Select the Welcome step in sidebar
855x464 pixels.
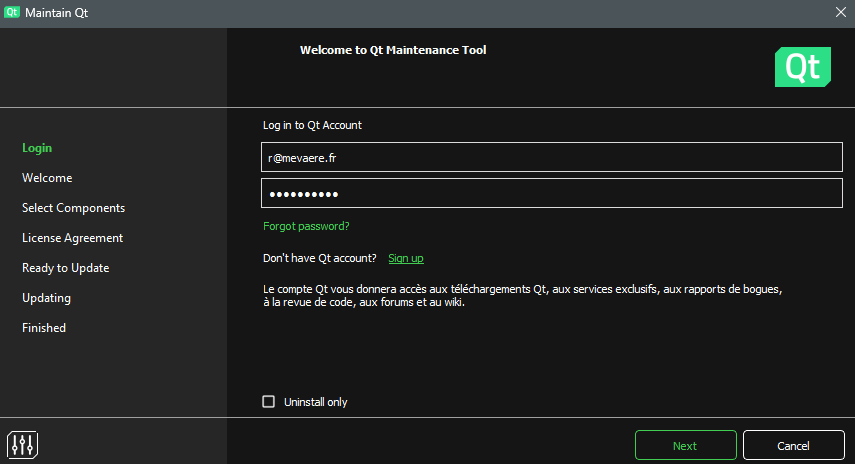point(47,178)
